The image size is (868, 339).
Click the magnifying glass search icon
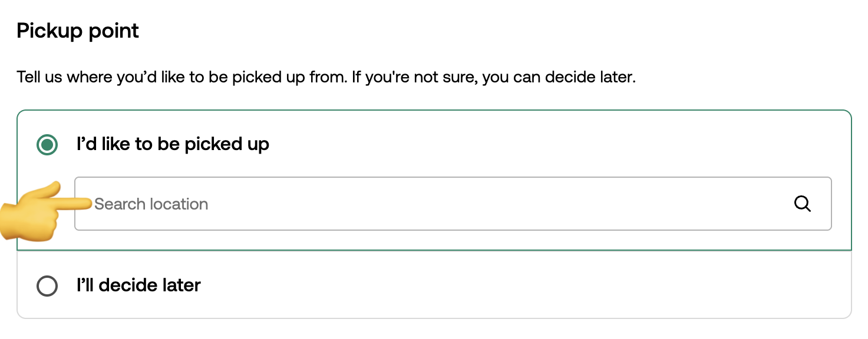click(x=802, y=204)
